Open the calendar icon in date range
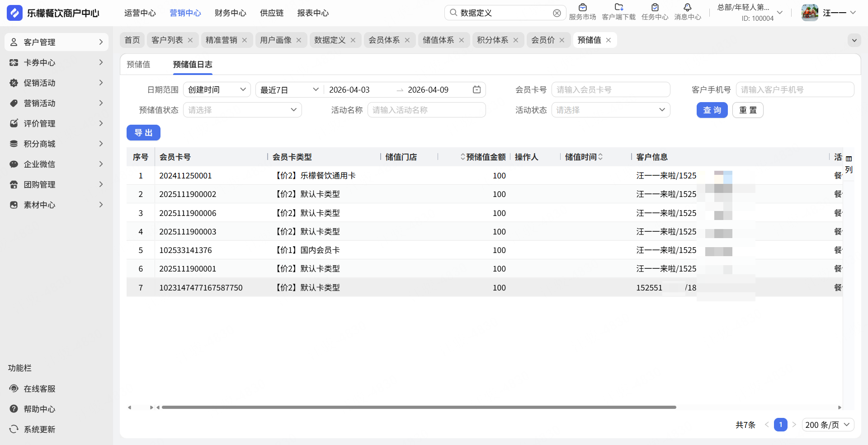 [476, 89]
